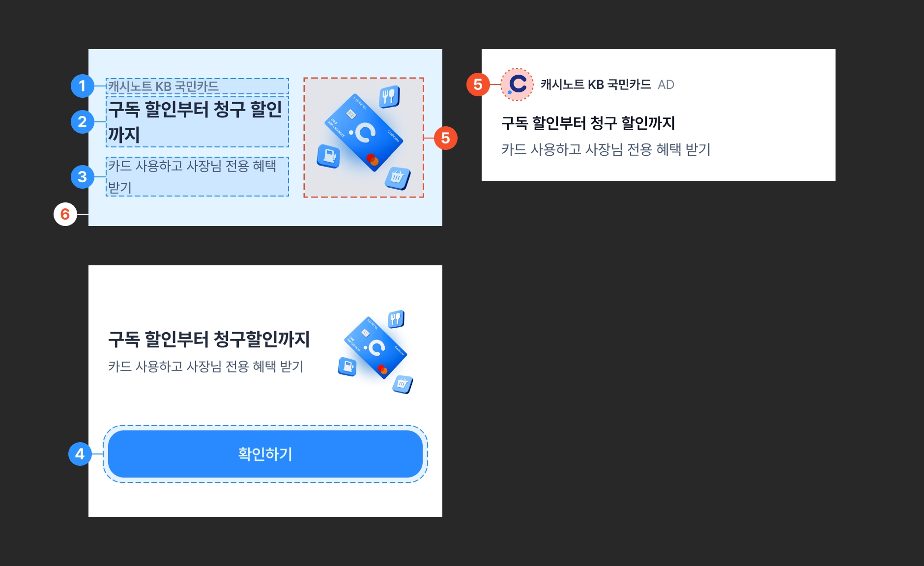
Task: Click basket icon in the 확인하기 card
Action: pos(403,384)
